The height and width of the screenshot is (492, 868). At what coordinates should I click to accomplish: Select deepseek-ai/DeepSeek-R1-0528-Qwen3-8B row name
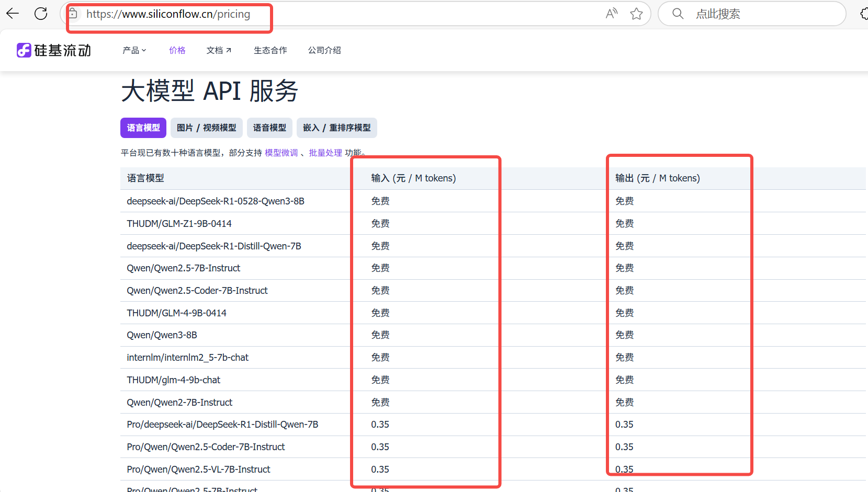216,201
